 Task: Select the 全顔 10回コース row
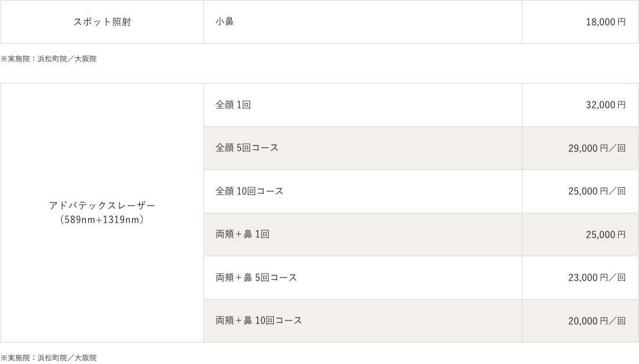(x=249, y=191)
